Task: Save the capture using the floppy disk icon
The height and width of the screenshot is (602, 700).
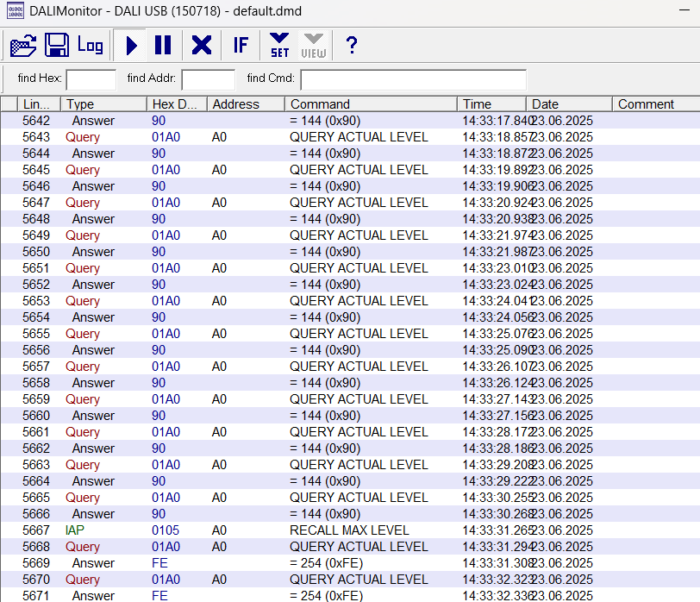Action: (x=57, y=45)
